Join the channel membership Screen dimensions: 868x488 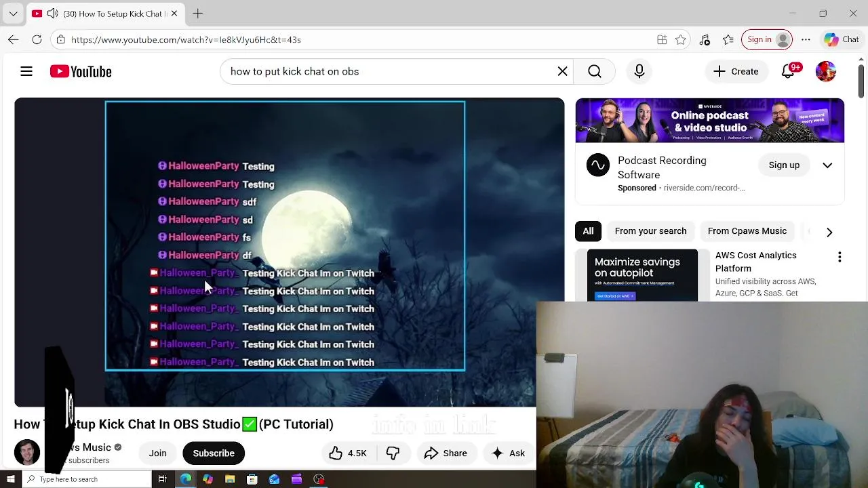click(x=157, y=453)
